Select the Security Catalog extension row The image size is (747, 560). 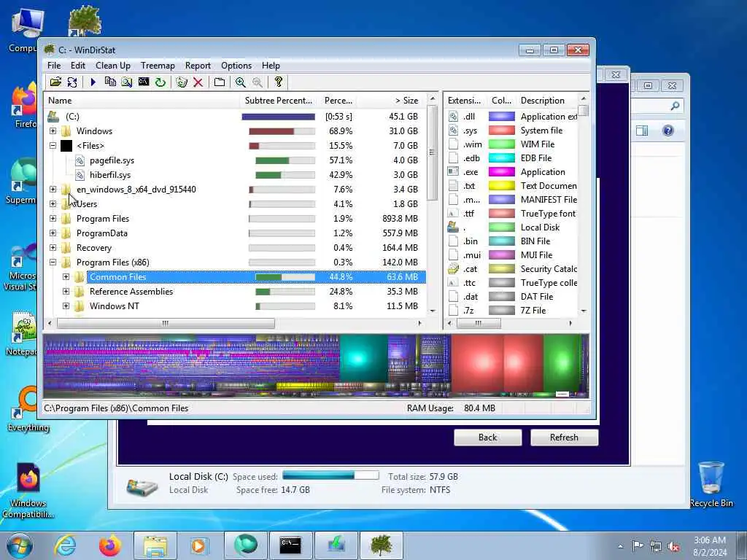coord(513,269)
